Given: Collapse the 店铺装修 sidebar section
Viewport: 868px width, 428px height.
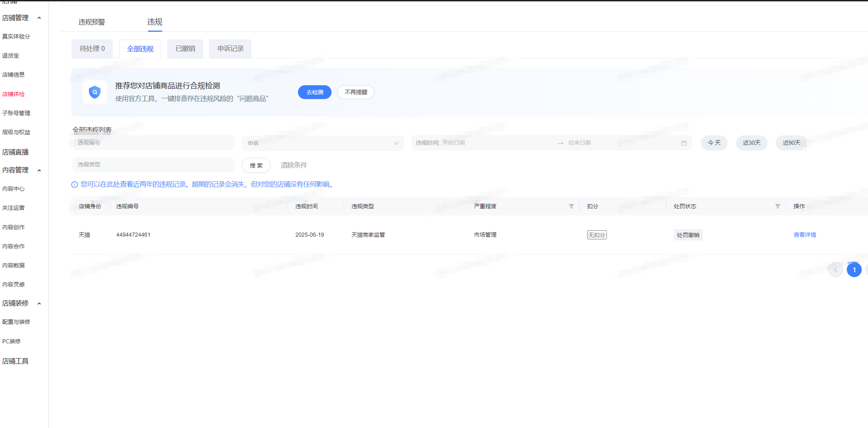Looking at the screenshot, I should [x=39, y=304].
